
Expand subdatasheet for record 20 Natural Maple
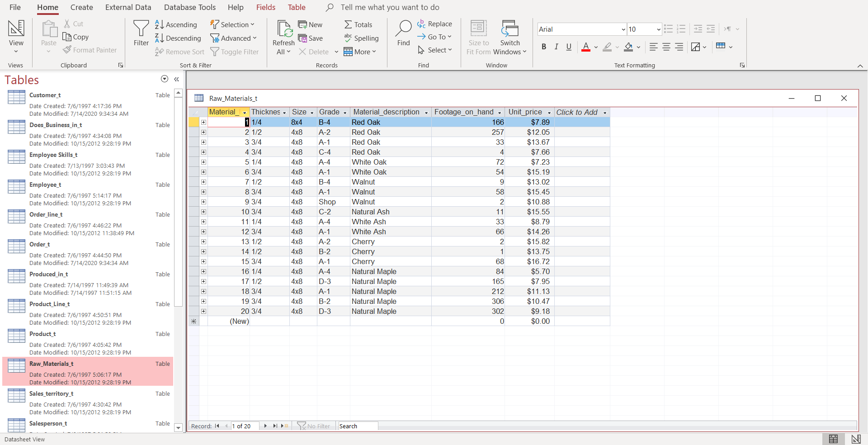coord(203,311)
